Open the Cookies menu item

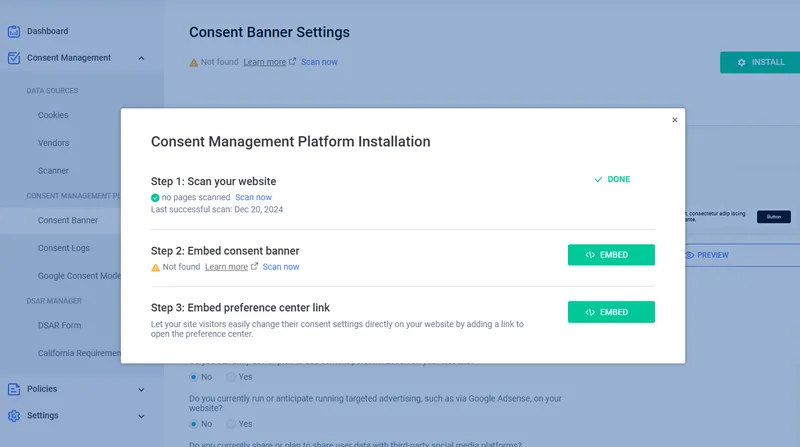click(x=53, y=115)
